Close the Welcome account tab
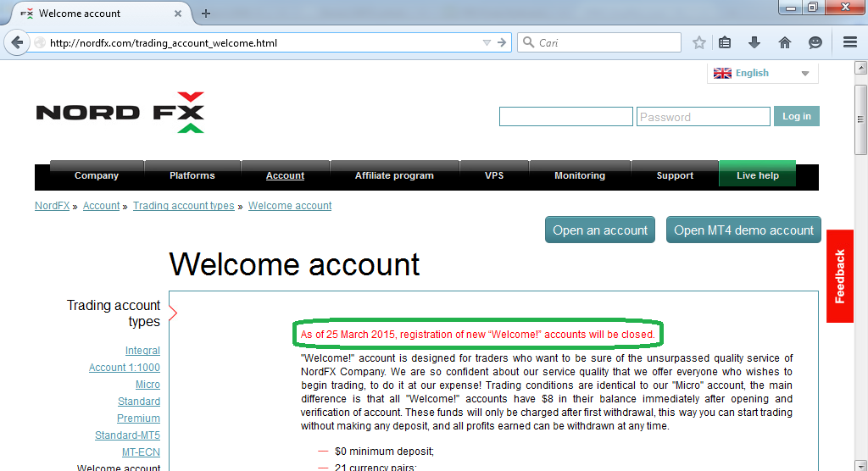 pyautogui.click(x=178, y=14)
